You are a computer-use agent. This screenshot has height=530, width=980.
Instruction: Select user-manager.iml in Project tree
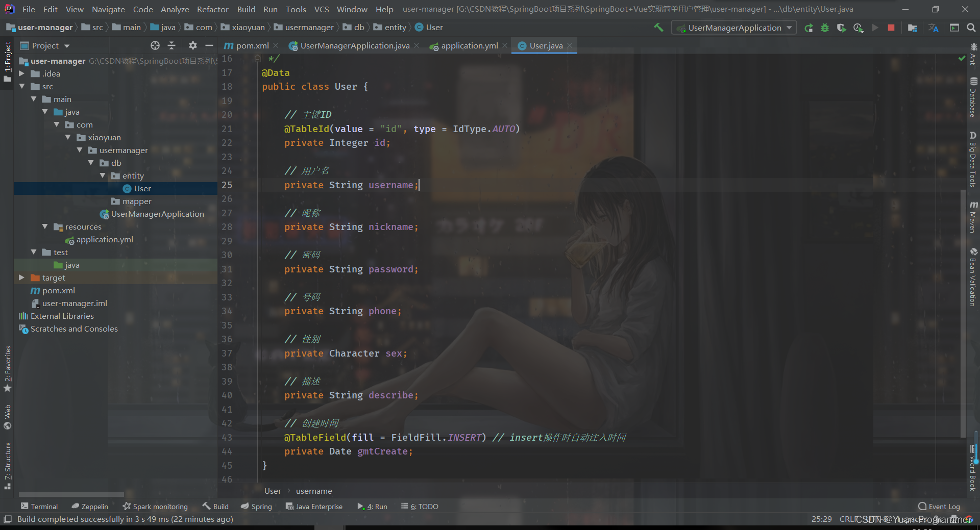click(75, 303)
